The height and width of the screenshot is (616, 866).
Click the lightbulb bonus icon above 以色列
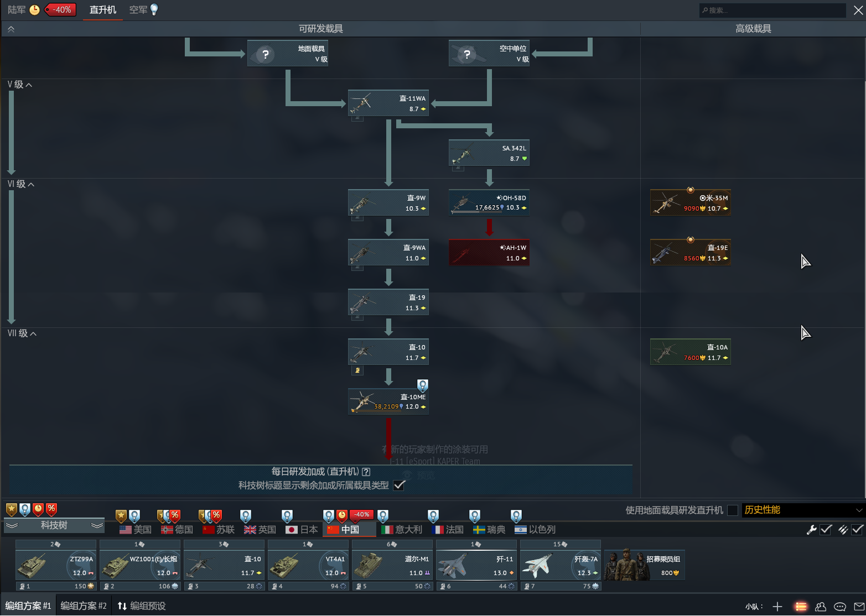point(516,516)
